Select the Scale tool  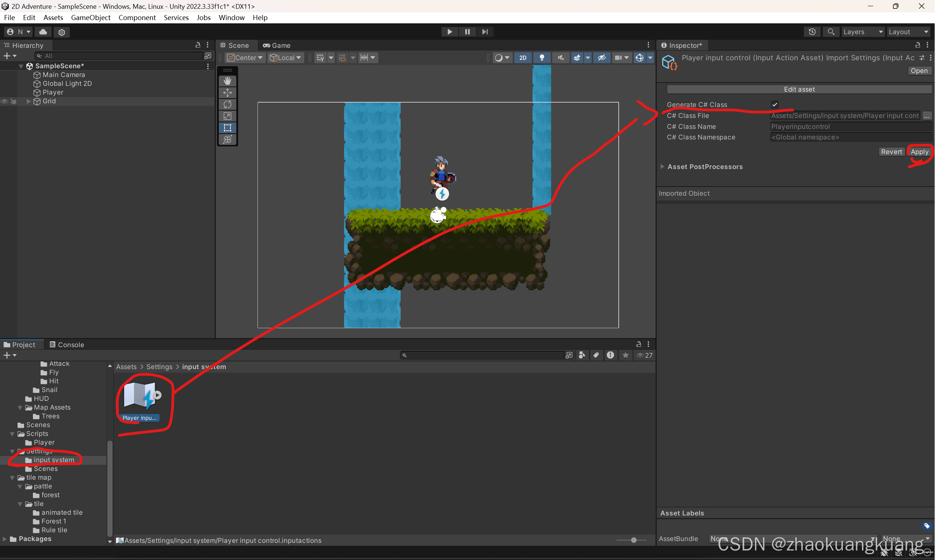point(227,116)
